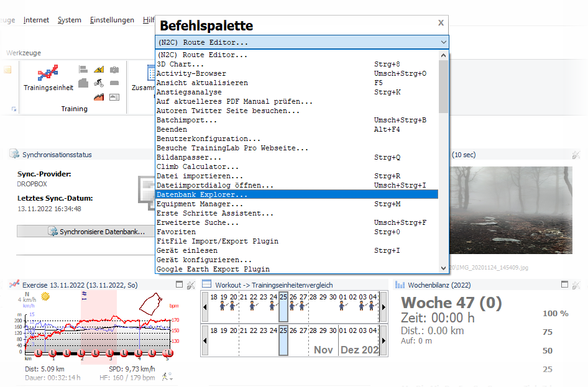Click the Zusammenfassung list icon in ribbon
The width and height of the screenshot is (588, 387).
point(151,73)
